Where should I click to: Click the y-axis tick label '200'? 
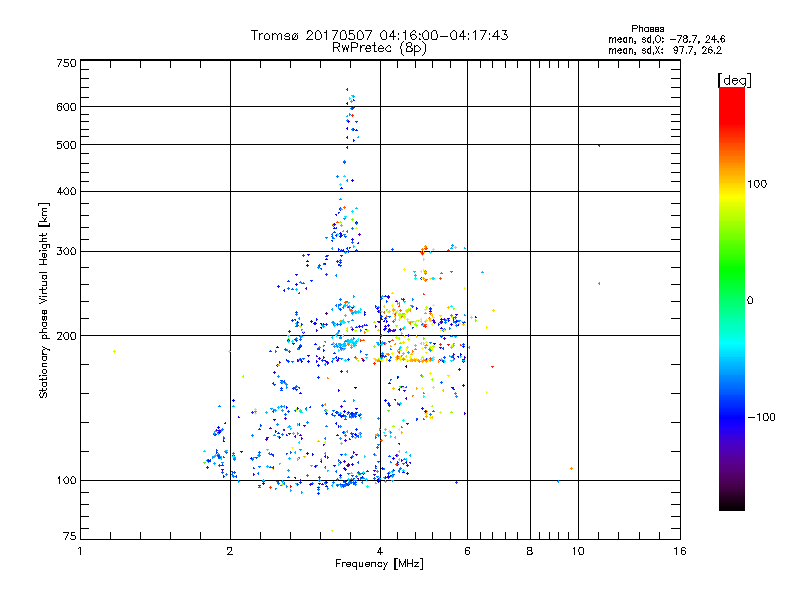(66, 336)
